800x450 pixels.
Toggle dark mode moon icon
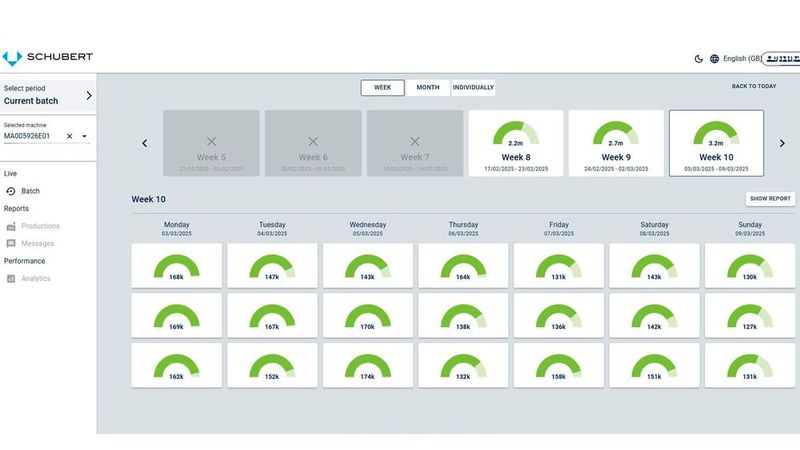(x=698, y=59)
